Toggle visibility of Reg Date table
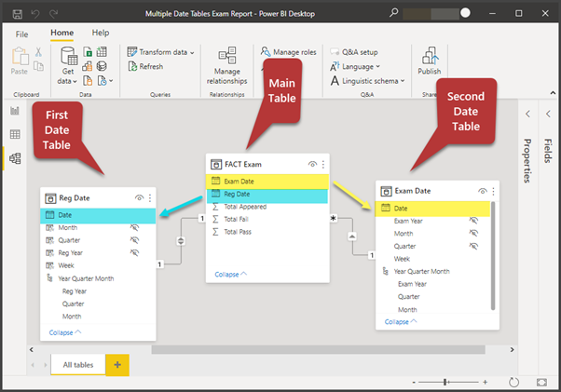561x392 pixels. 139,198
